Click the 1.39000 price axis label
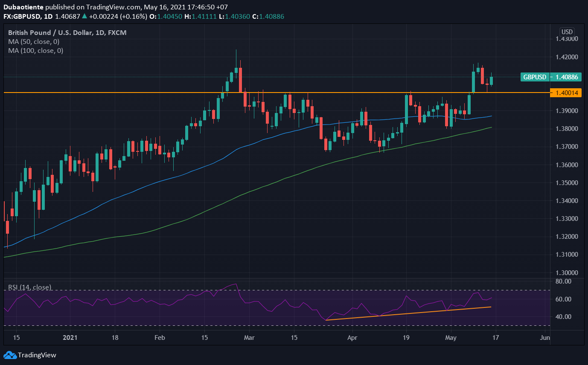 567,111
